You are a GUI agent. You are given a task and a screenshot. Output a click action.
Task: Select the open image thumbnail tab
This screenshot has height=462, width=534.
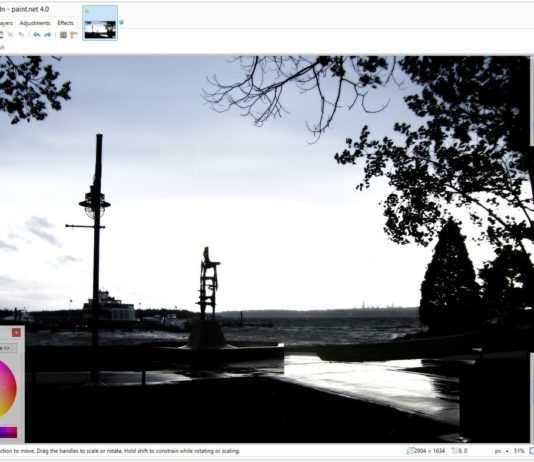100,23
